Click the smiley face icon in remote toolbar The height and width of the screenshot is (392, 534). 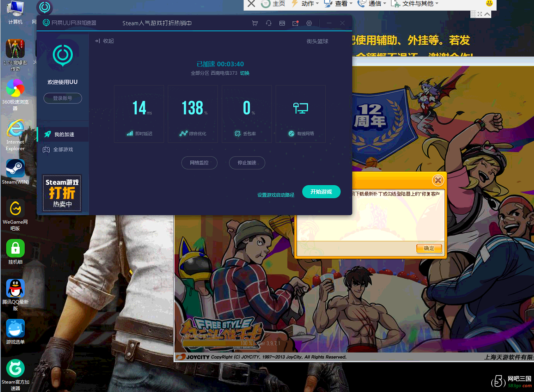(x=489, y=3)
